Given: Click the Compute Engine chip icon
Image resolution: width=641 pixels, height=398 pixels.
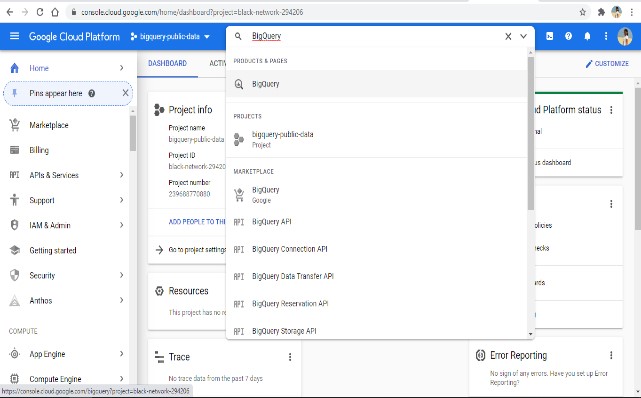Looking at the screenshot, I should (14, 379).
